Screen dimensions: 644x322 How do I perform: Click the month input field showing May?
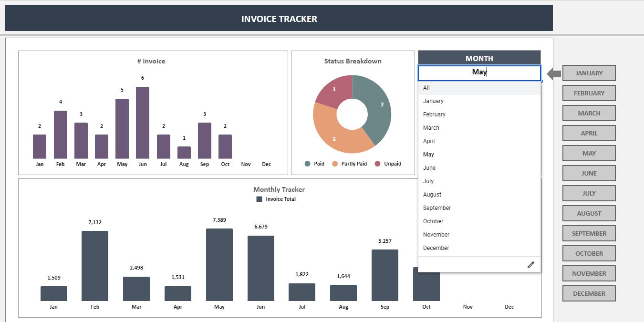pos(479,73)
